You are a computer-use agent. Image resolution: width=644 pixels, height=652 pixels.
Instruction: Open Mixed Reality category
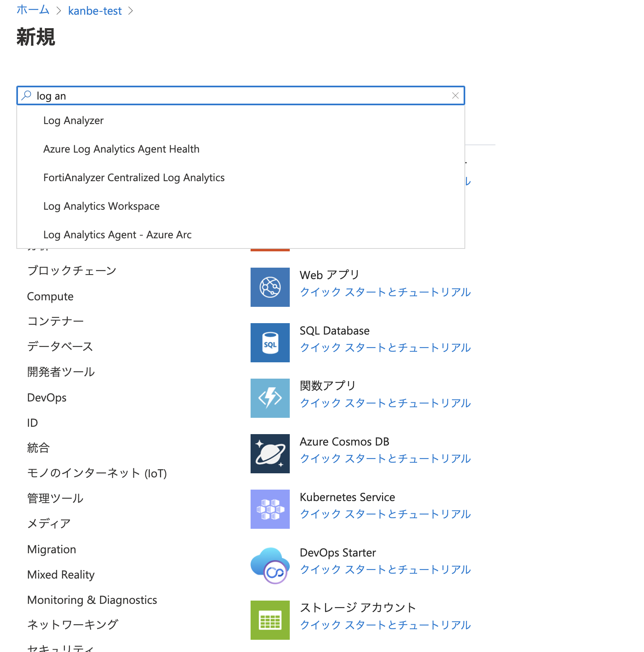61,574
